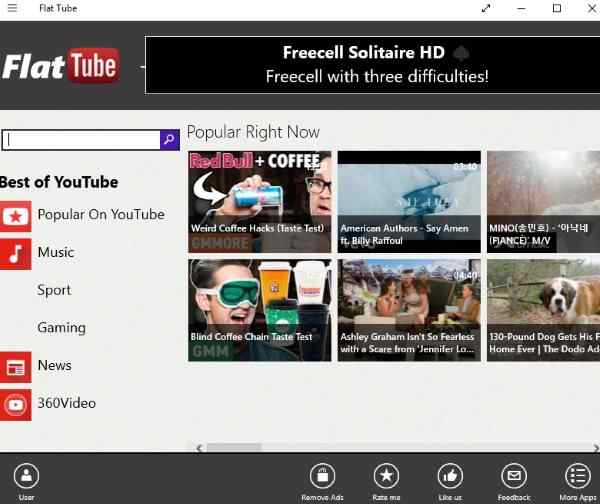Select the Gaming category
Image resolution: width=600 pixels, height=504 pixels.
pos(62,328)
